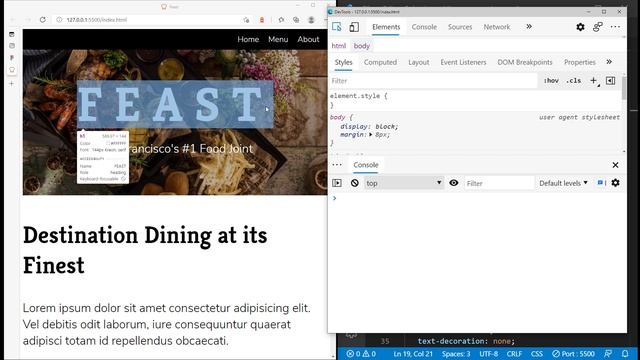Close the console drawer

(x=615, y=165)
